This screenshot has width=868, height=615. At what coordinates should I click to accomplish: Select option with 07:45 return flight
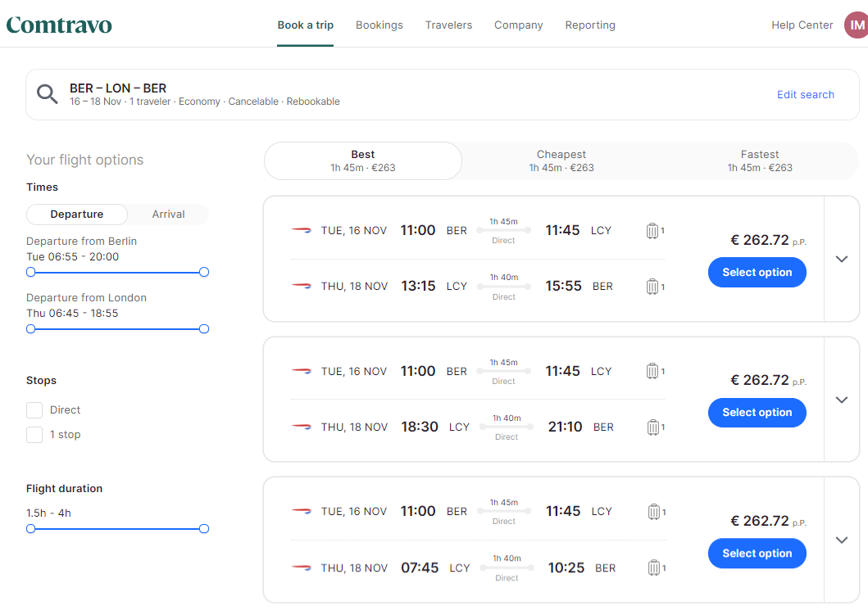pos(757,553)
